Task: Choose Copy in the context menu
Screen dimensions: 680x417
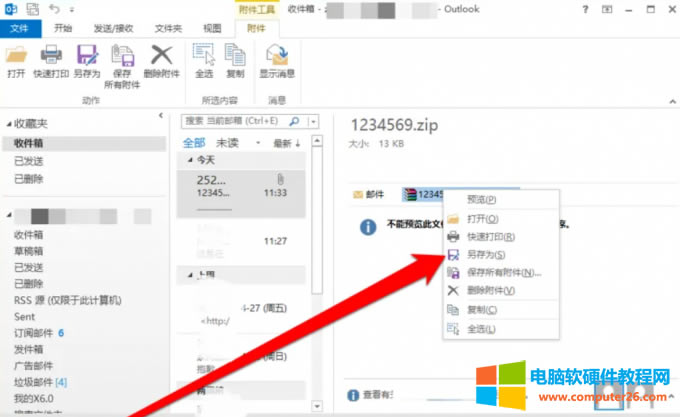Action: (501, 309)
